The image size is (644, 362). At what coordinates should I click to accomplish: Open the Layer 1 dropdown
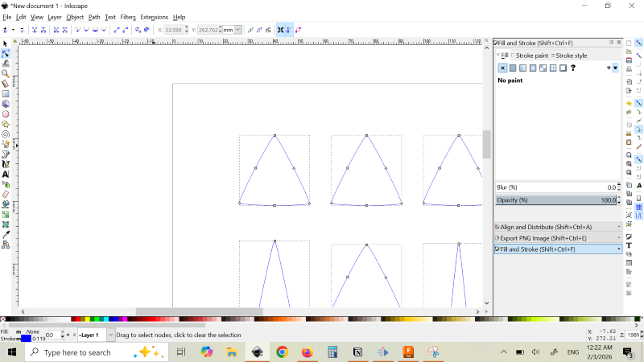(110, 335)
